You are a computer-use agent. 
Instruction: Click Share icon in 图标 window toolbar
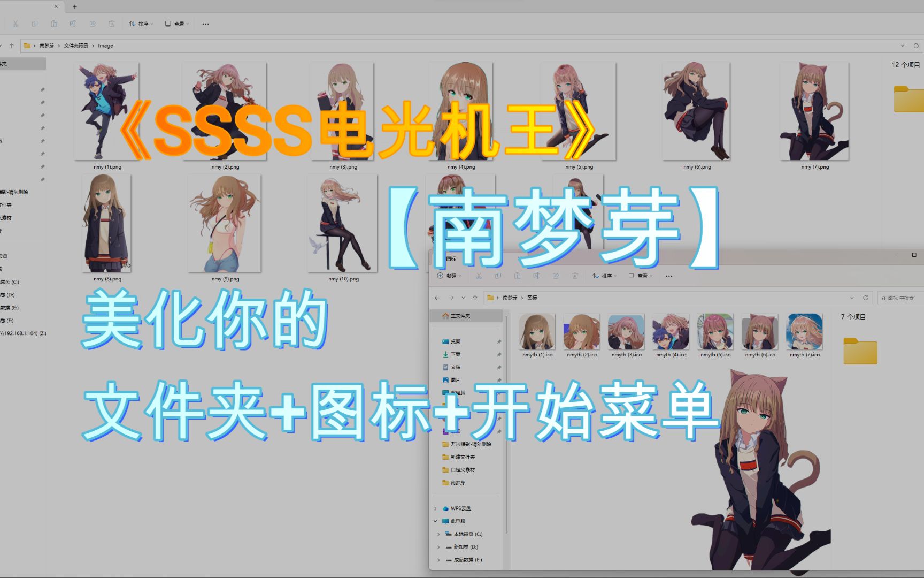coord(556,276)
